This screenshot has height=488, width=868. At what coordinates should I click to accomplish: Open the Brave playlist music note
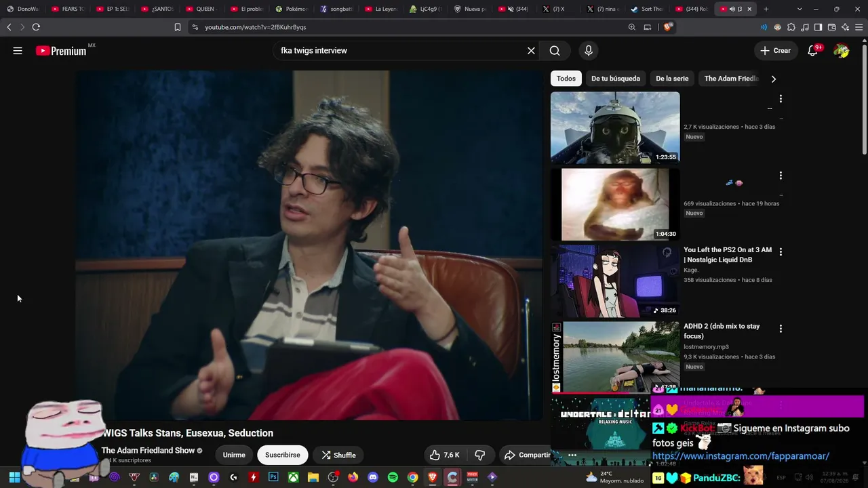click(805, 27)
